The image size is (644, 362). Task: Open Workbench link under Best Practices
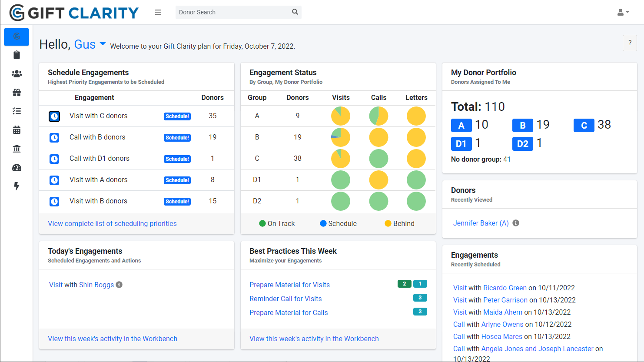tap(314, 339)
